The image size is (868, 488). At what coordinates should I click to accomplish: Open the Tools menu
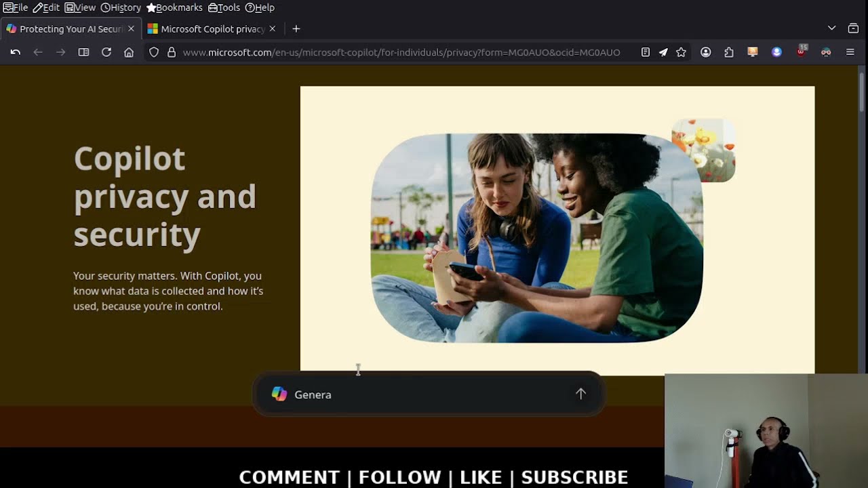click(224, 7)
